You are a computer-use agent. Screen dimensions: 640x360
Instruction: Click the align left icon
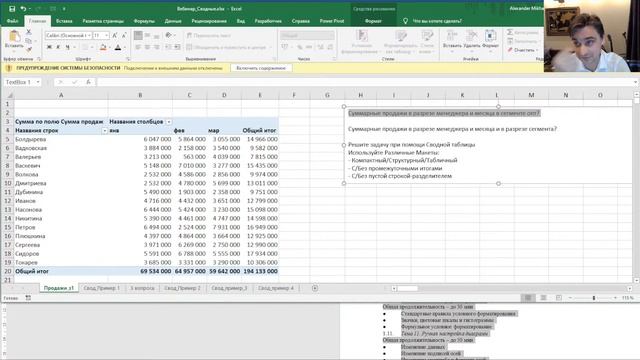point(138,47)
